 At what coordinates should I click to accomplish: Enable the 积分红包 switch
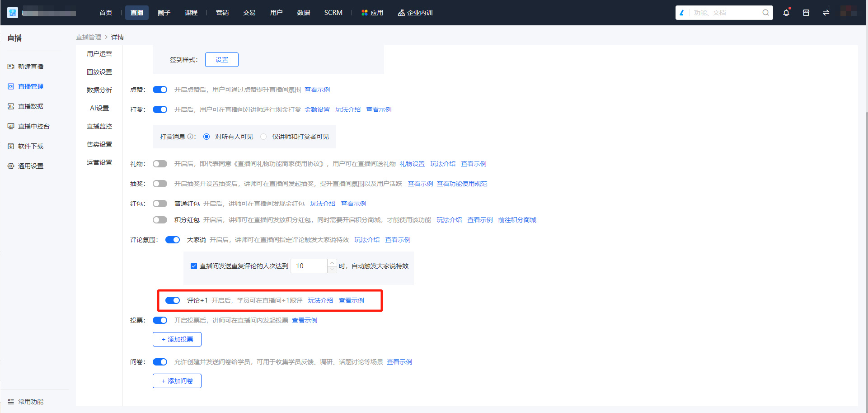(x=160, y=220)
